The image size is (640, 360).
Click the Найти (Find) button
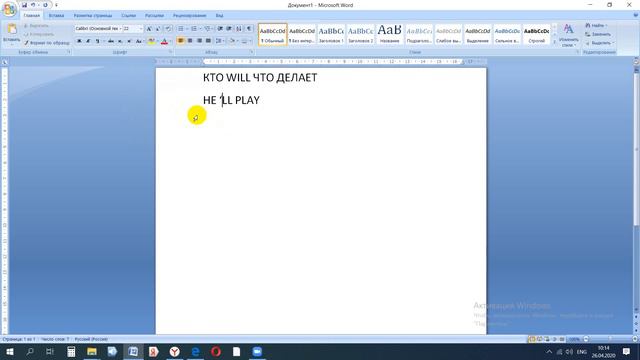tap(597, 25)
